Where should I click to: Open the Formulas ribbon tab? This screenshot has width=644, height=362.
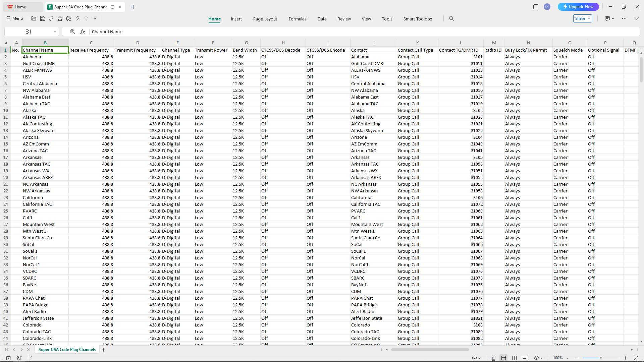tap(297, 19)
